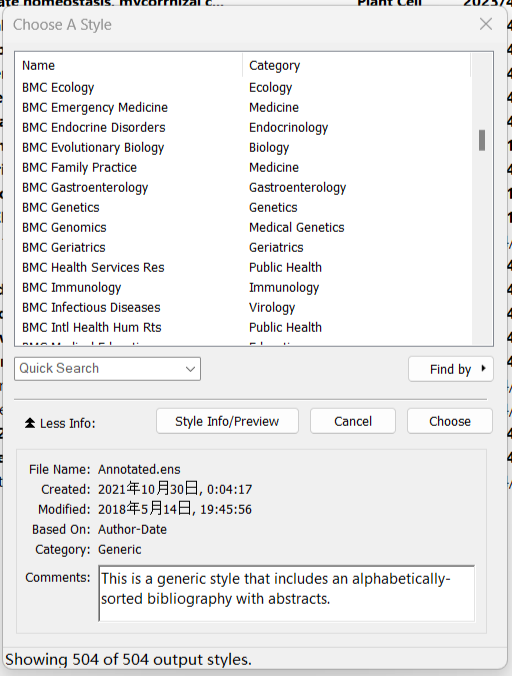Click the Style Info/Preview button
512x676 pixels.
click(x=227, y=421)
